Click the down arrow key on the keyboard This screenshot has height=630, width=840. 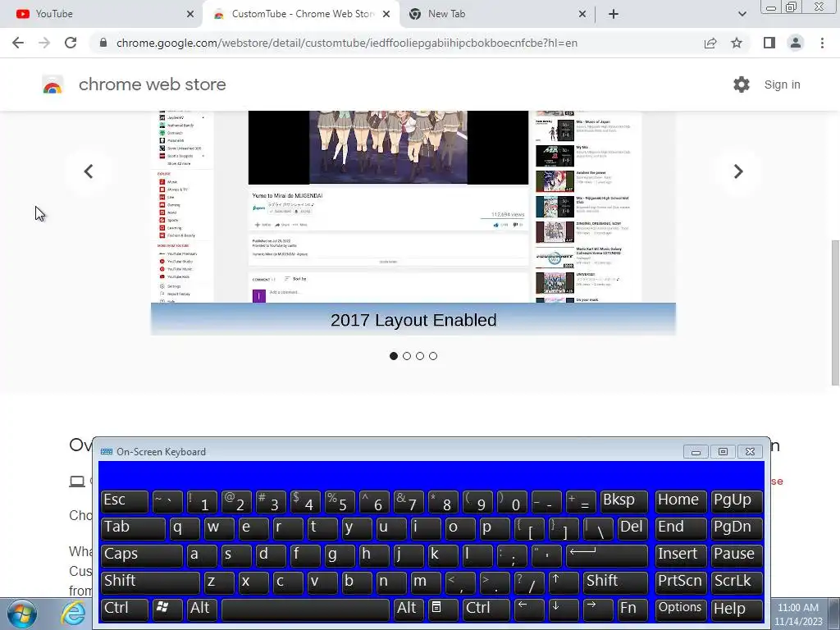(x=564, y=609)
